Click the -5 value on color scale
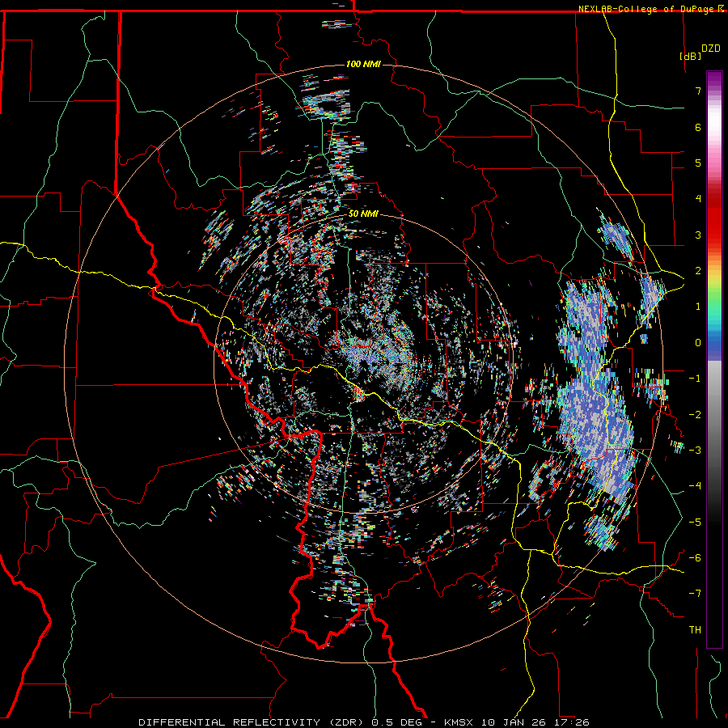This screenshot has width=728, height=728. 695,523
